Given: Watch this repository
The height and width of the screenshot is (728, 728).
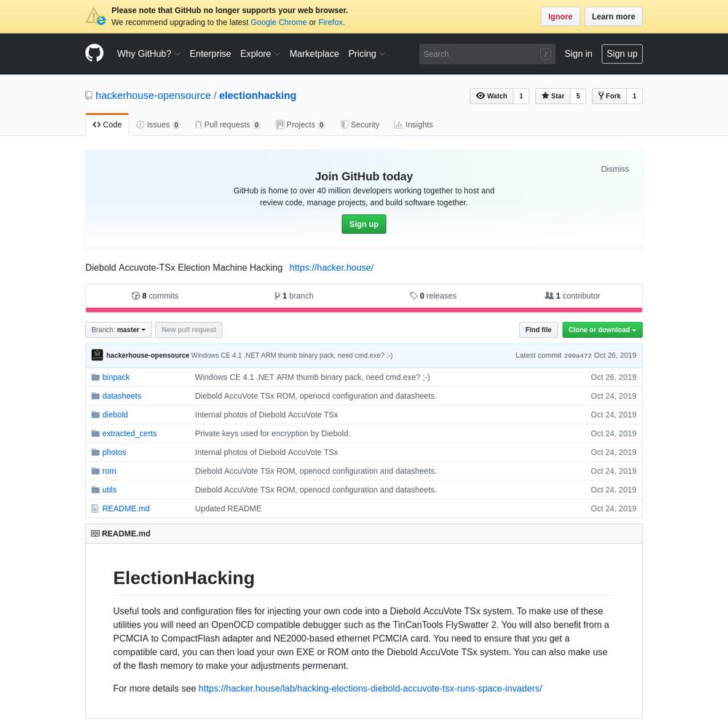Looking at the screenshot, I should click(491, 96).
